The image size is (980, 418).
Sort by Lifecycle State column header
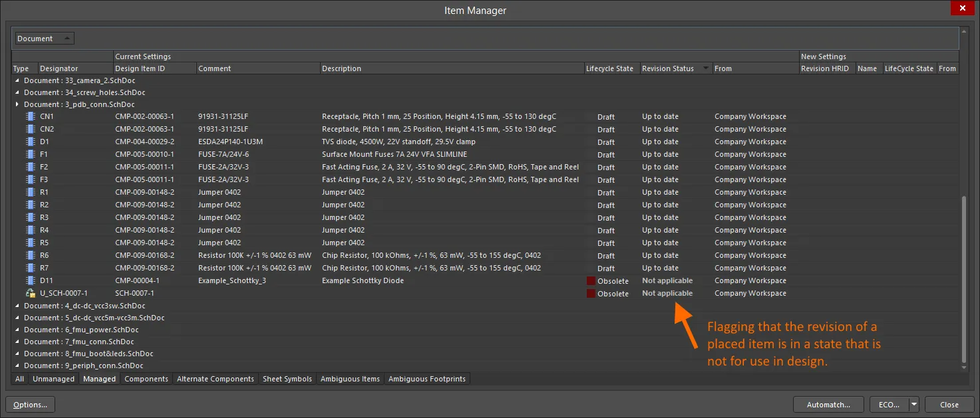611,68
